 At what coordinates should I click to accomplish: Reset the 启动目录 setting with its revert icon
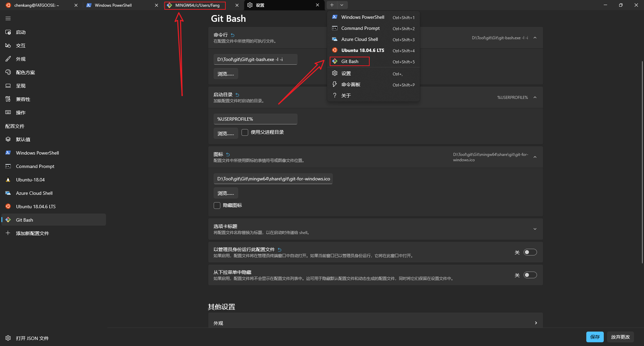click(x=237, y=95)
